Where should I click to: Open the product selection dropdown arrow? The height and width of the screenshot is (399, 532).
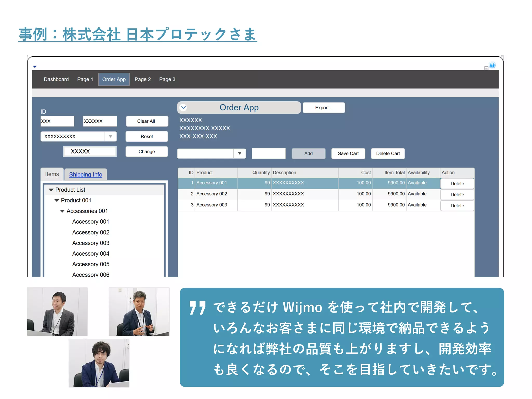click(240, 154)
